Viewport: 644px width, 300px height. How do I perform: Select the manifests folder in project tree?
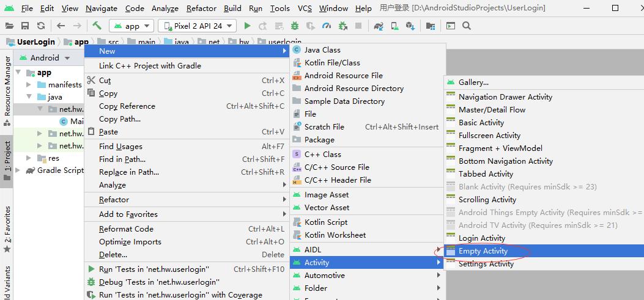pos(59,85)
